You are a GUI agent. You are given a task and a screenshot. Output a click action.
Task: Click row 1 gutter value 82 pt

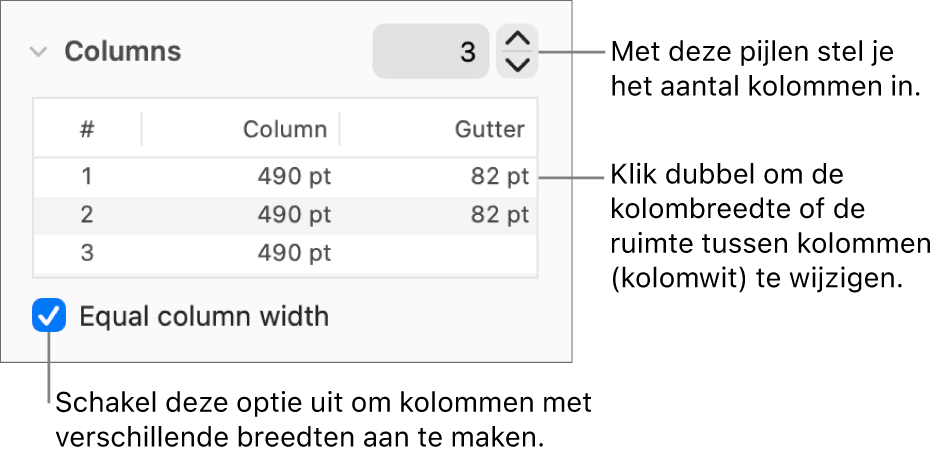click(x=500, y=177)
